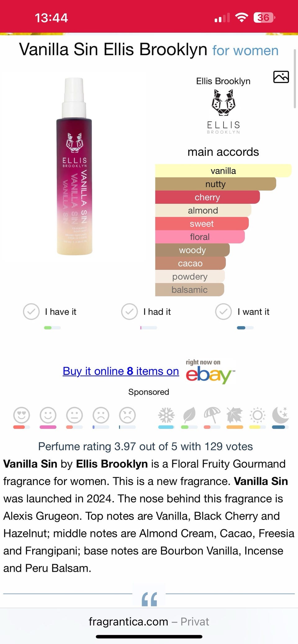
Task: Select the neutral face rating icon
Action: pyautogui.click(x=74, y=415)
